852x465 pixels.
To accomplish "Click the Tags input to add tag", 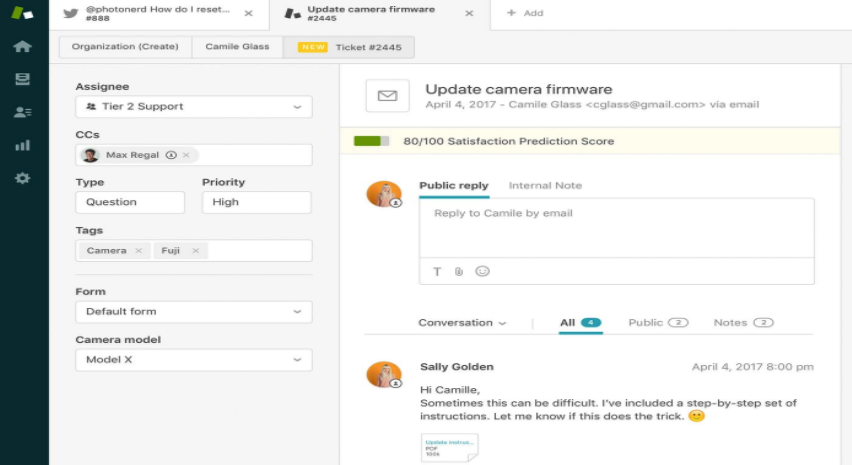I will (259, 250).
